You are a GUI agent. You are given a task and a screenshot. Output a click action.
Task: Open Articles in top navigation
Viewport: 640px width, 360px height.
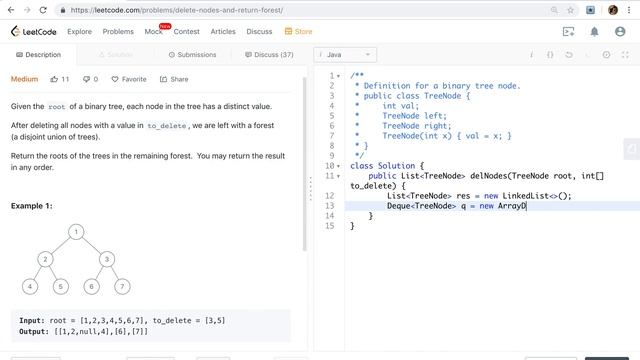223,31
